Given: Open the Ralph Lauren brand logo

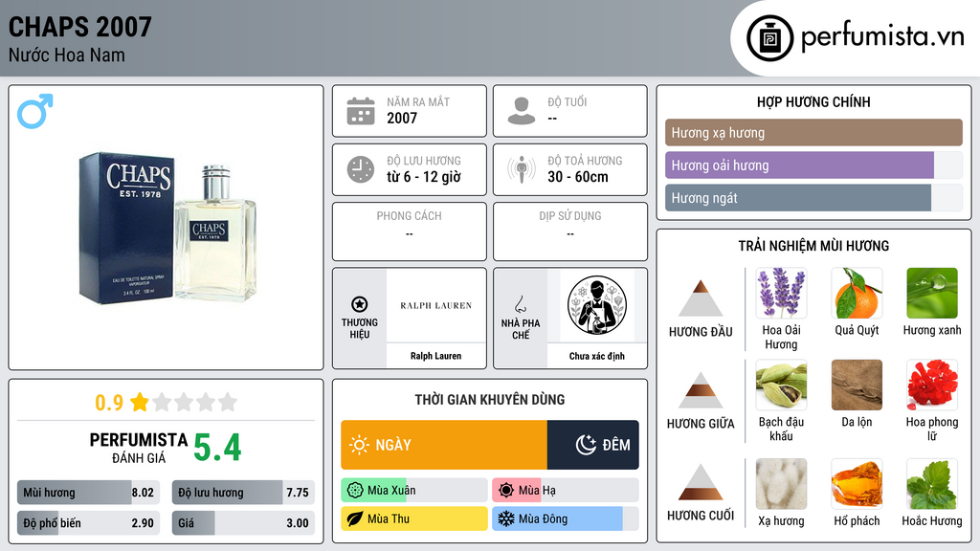Looking at the screenshot, I should [x=435, y=305].
